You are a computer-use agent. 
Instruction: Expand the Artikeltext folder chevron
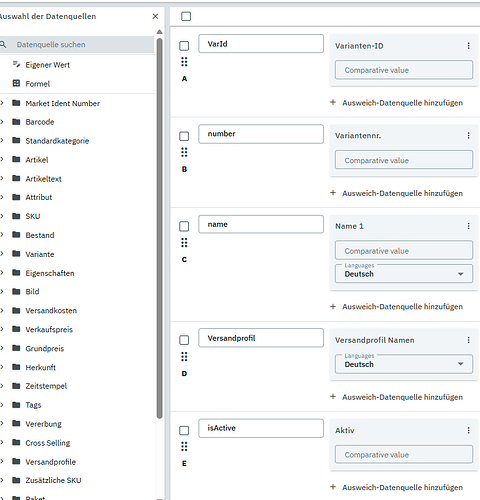tap(2, 178)
